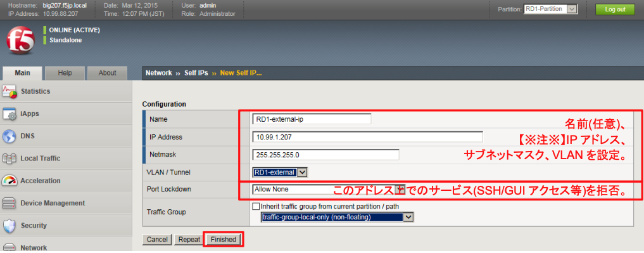The height and width of the screenshot is (253, 644).
Task: Click ONLINE (ACTIVE) status text
Action: point(74,30)
